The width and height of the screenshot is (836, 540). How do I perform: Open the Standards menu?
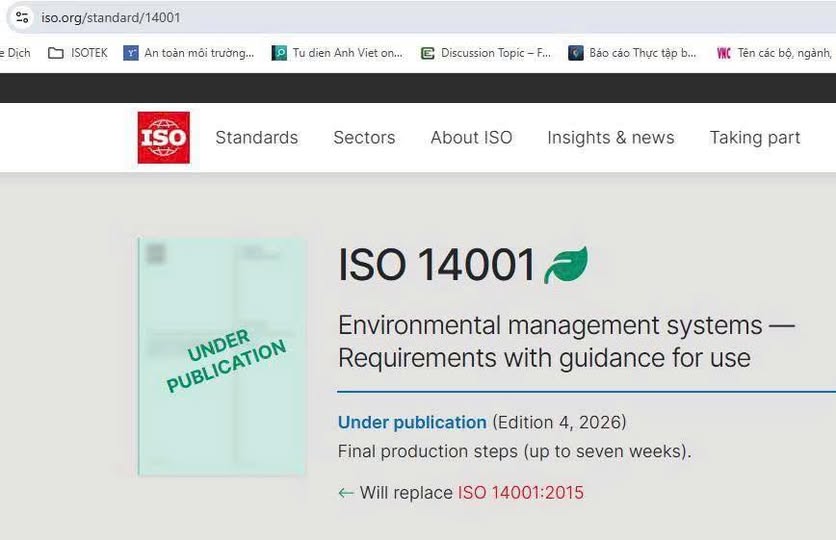256,138
